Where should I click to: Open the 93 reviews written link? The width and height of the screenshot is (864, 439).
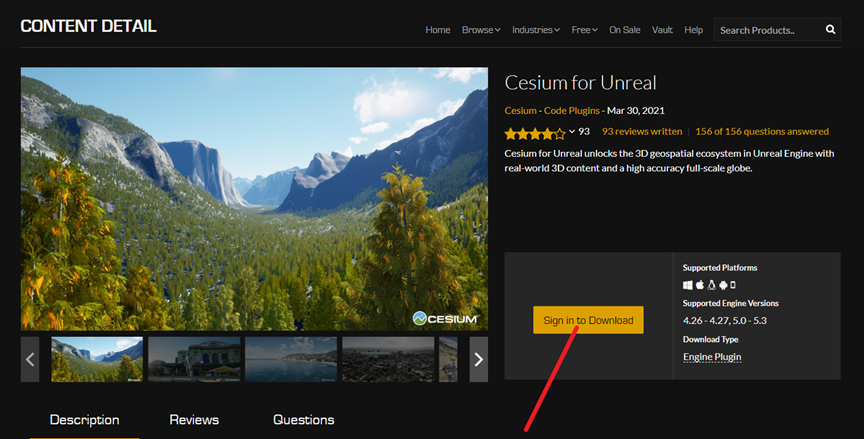pyautogui.click(x=642, y=131)
